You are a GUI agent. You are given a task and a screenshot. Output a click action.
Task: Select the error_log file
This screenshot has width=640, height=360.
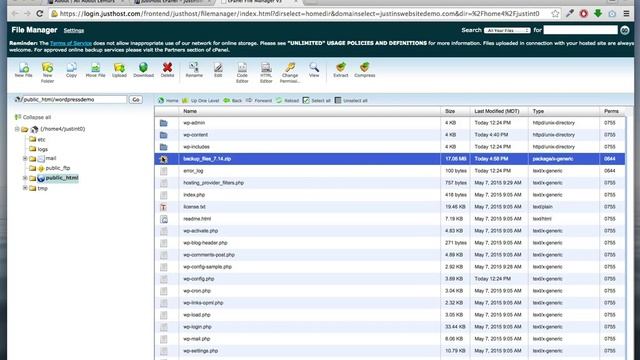click(390, 171)
